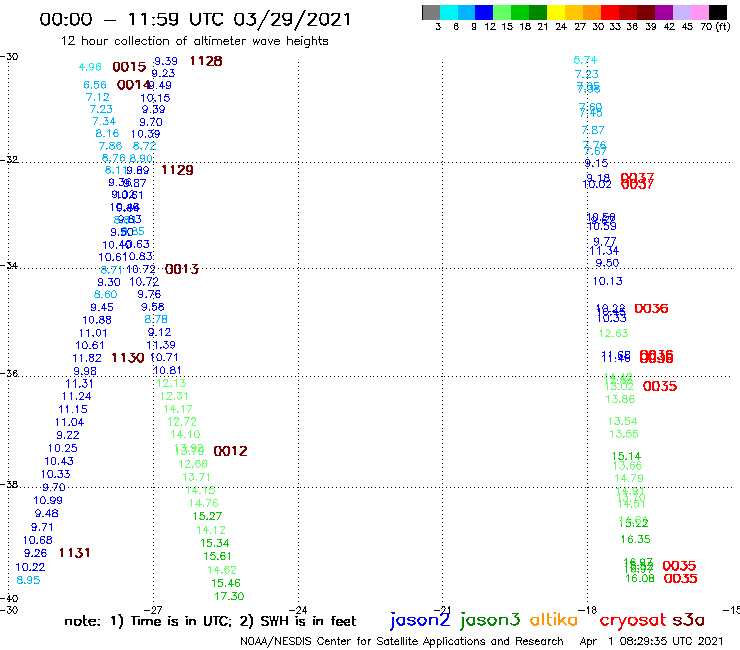The image size is (740, 650).
Task: Click the 4.96 wave height value
Action: point(90,67)
